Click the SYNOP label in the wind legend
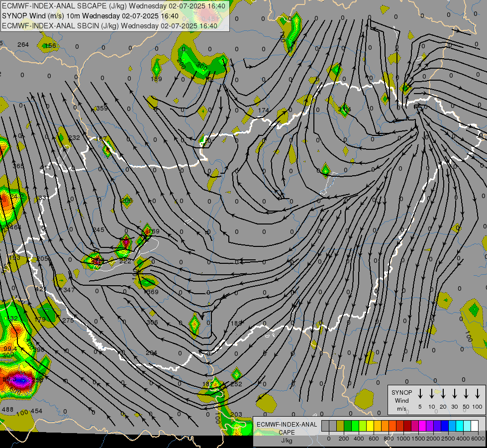This screenshot has width=487, height=448. (401, 393)
